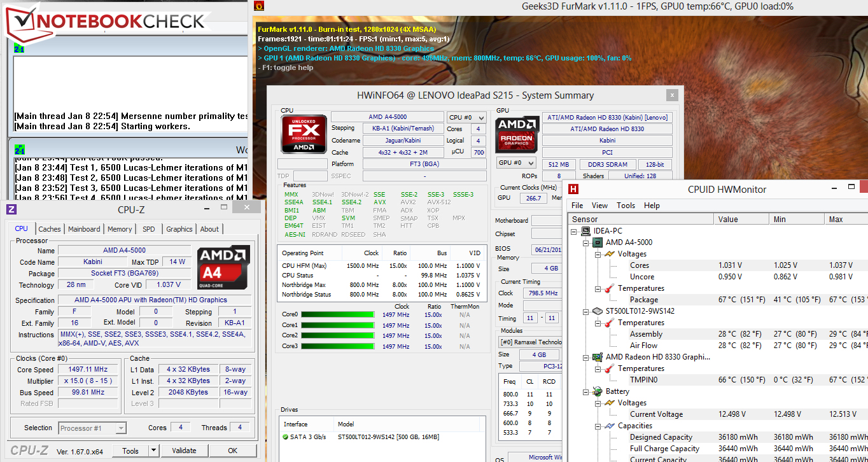Click the lightning icon beside CPU Voltages
The height and width of the screenshot is (462, 868).
610,254
